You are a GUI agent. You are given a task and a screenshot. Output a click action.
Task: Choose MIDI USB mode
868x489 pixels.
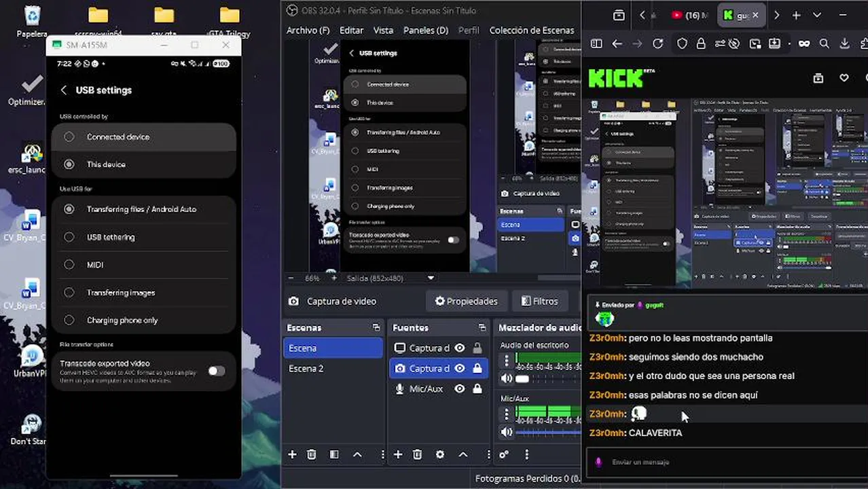click(x=143, y=265)
